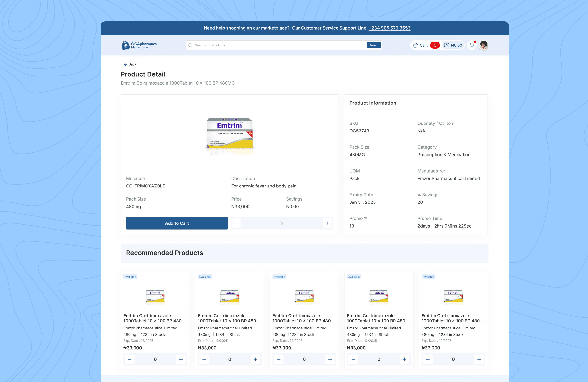Click the main product quantity field
Image resolution: width=588 pixels, height=382 pixels.
[x=282, y=223]
